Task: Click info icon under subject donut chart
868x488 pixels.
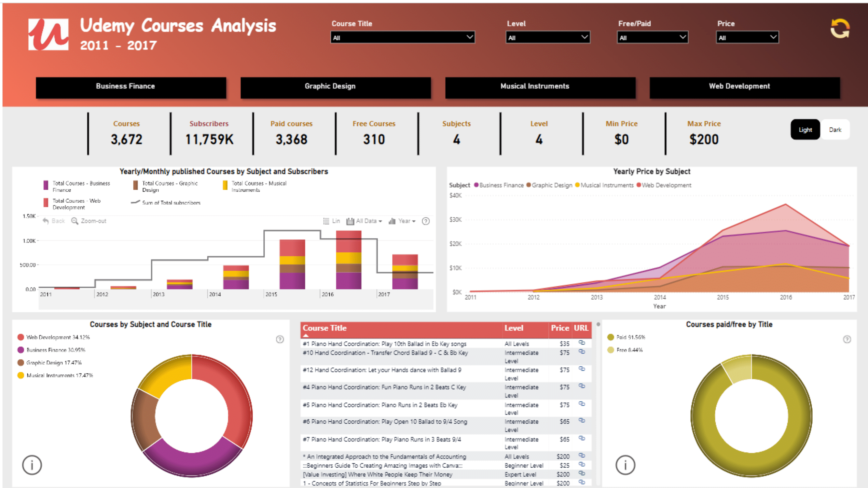Action: [32, 465]
